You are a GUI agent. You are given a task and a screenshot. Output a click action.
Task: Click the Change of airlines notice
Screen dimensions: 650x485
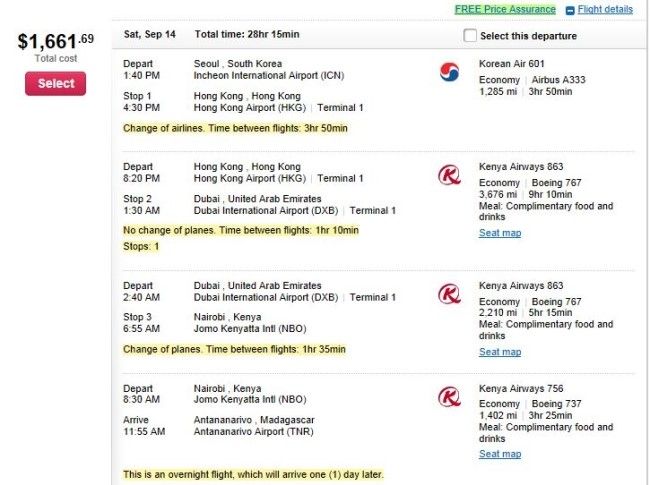coord(235,128)
